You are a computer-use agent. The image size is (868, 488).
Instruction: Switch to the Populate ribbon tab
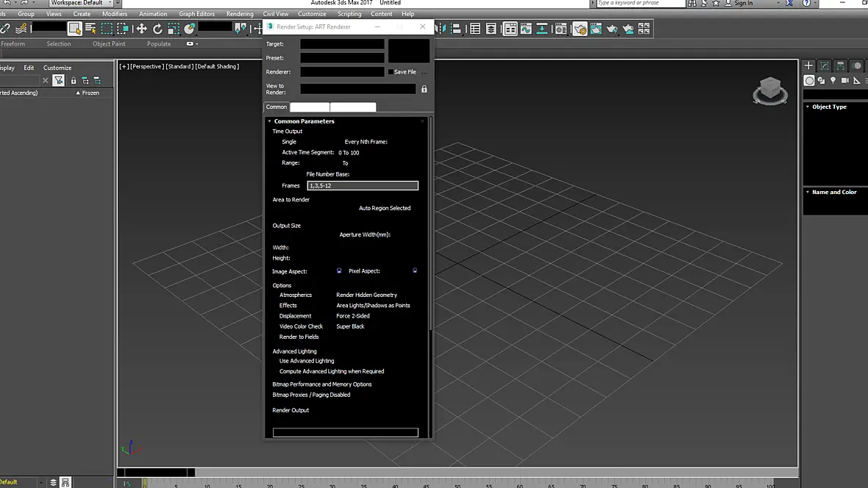(x=159, y=43)
